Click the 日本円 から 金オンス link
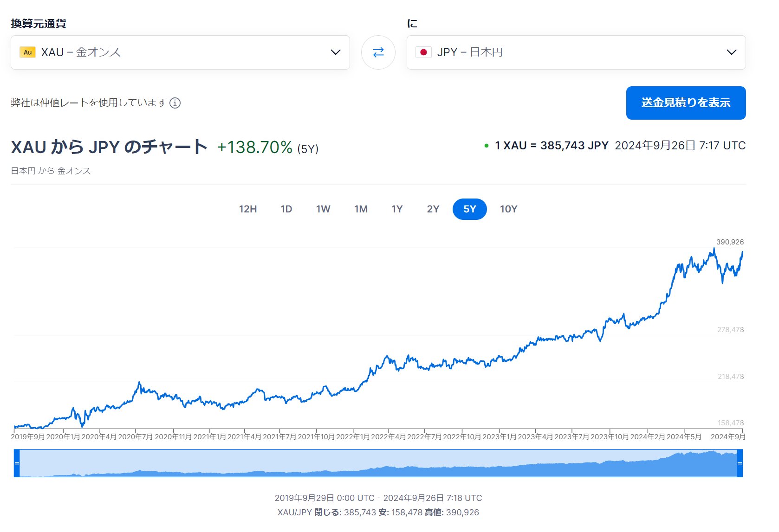The height and width of the screenshot is (532, 779). pos(51,171)
